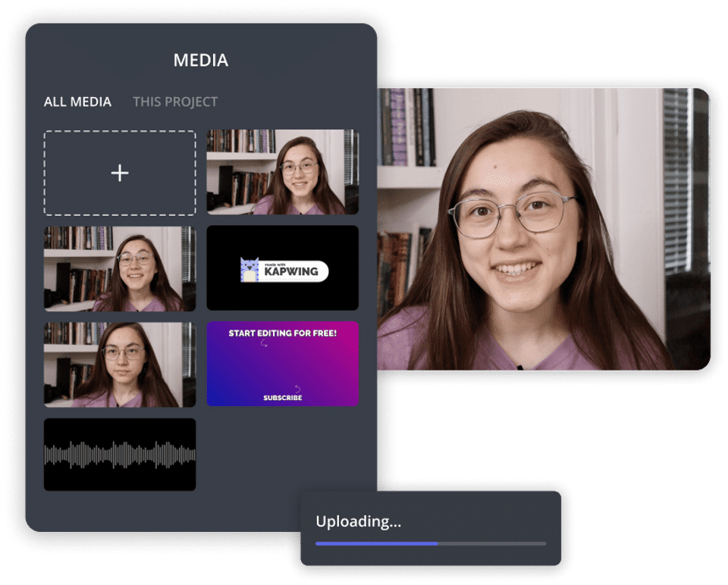This screenshot has width=728, height=585.
Task: Select the second-row left smiling woman thumbnail
Action: point(120,268)
